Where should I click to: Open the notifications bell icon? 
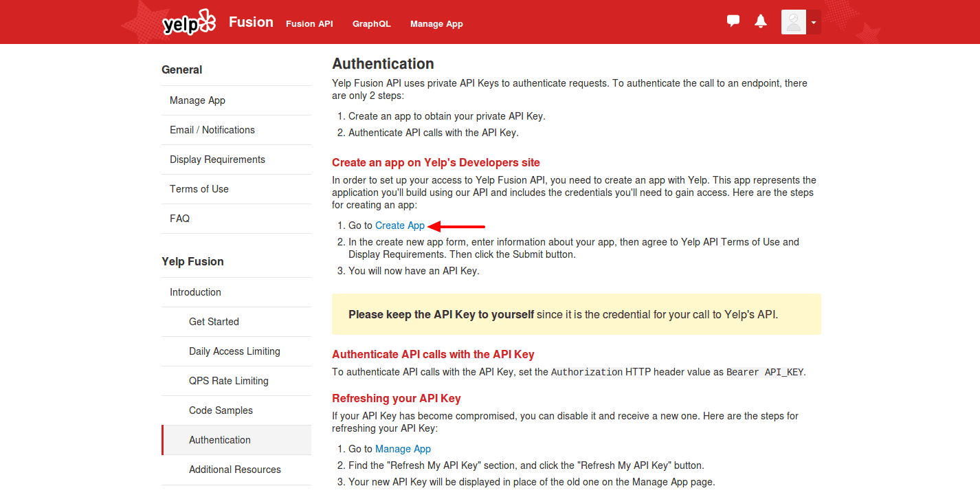761,21
